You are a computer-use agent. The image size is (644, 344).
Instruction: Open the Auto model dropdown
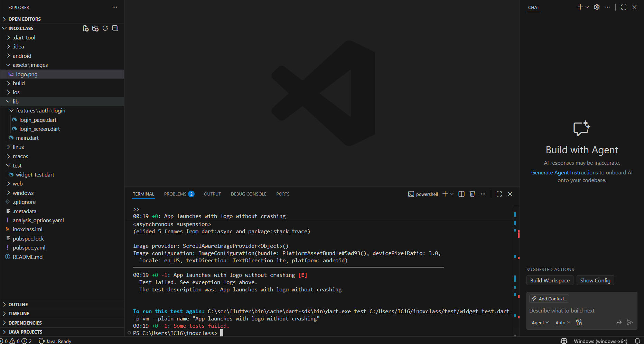(x=563, y=323)
